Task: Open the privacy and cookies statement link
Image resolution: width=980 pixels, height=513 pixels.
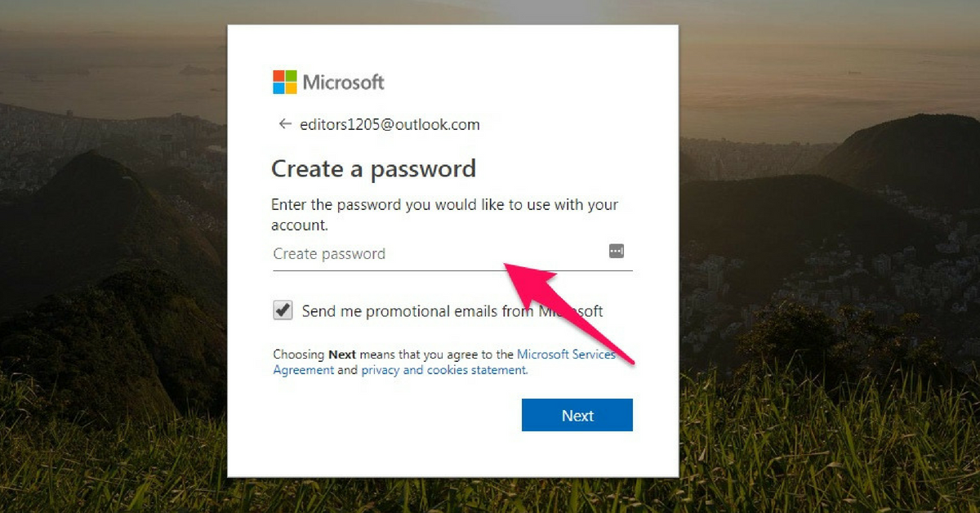Action: pyautogui.click(x=444, y=370)
